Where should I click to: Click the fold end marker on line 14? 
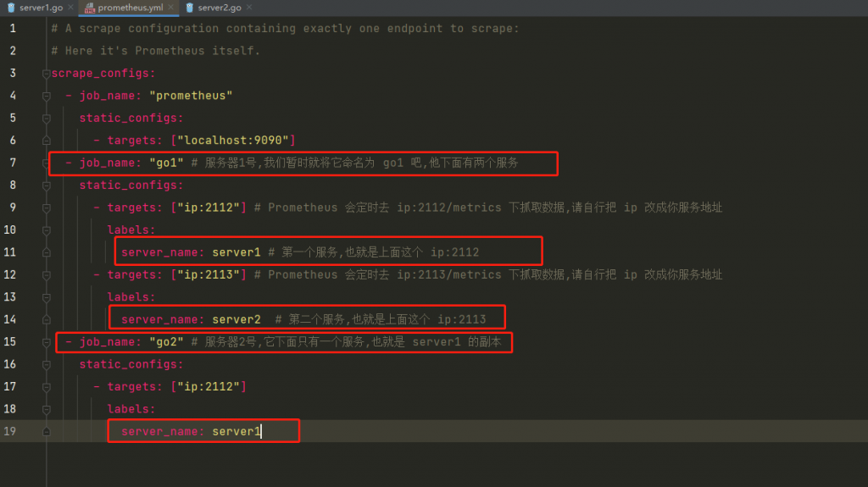pos(47,320)
